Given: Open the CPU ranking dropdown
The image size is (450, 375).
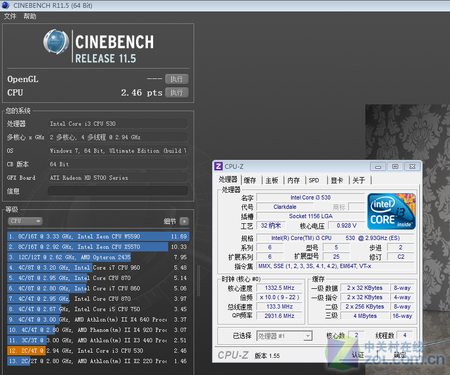Looking at the screenshot, I should pos(25,221).
